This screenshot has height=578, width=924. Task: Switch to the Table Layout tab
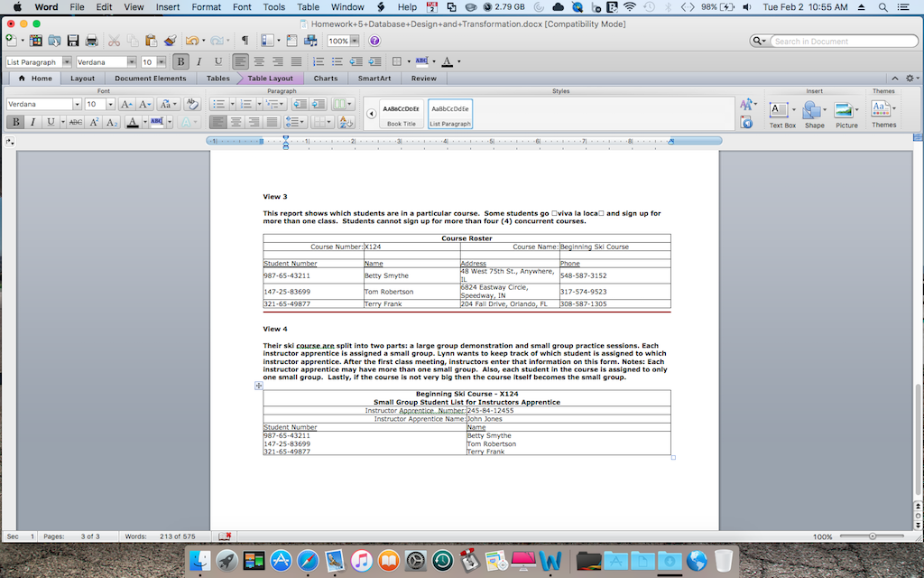coord(270,79)
